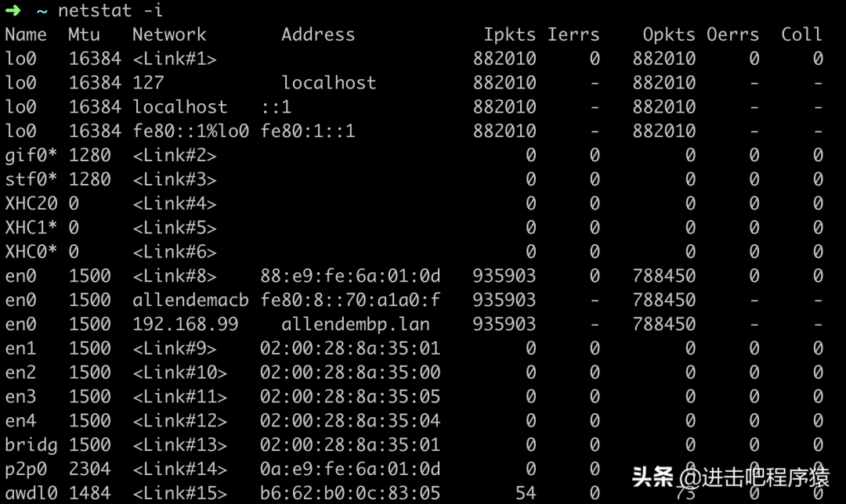Select MAC address 88:e9:fe:6a:01:0d
846x504 pixels.
pyautogui.click(x=350, y=275)
